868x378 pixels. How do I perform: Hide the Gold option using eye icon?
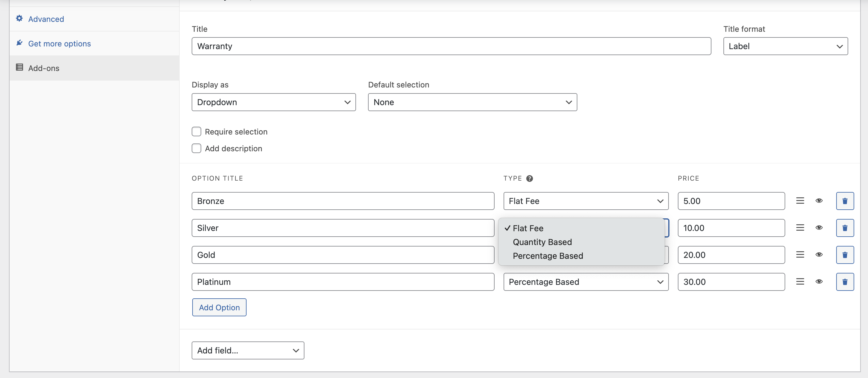coord(819,255)
